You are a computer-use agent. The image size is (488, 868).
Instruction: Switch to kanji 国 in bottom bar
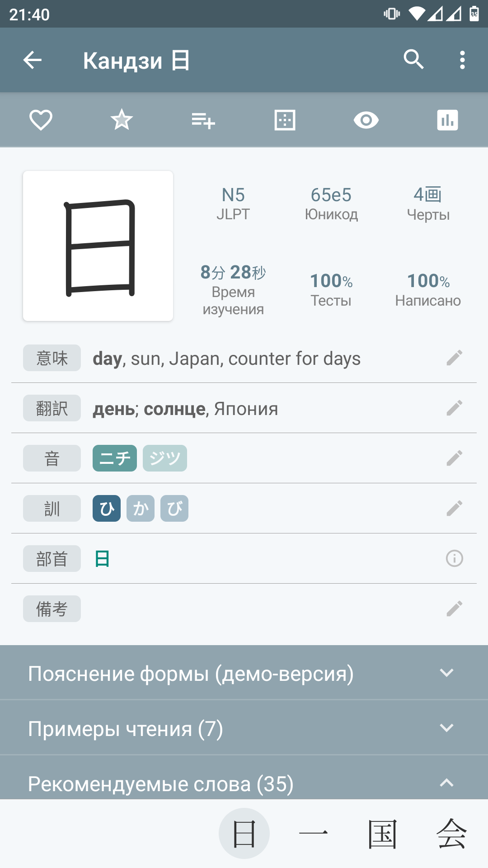pyautogui.click(x=382, y=834)
